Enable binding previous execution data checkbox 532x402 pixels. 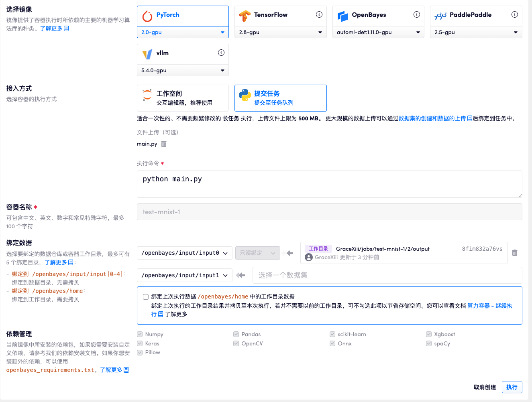pos(146,296)
